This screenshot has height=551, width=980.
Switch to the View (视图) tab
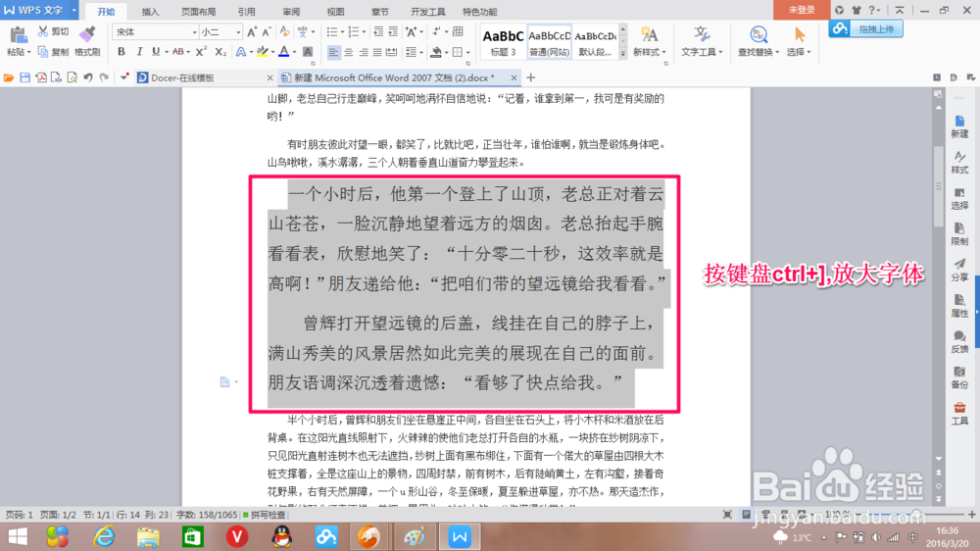pos(335,12)
